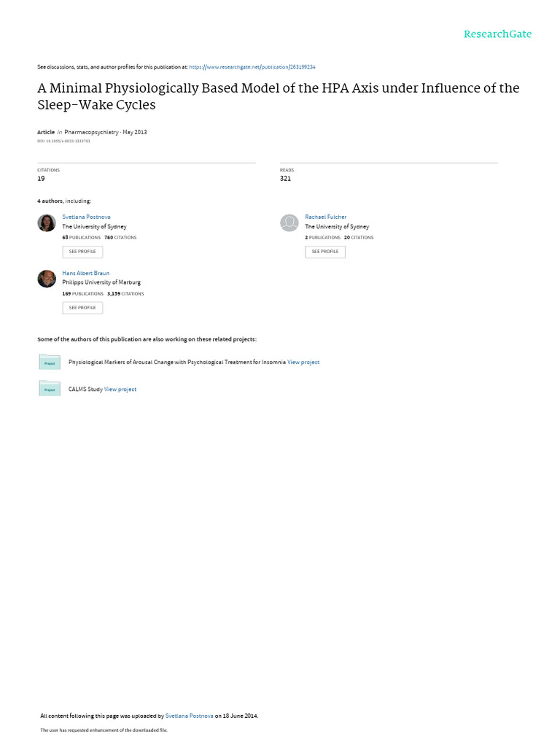
Task: Click the paper title heading
Action: point(278,96)
